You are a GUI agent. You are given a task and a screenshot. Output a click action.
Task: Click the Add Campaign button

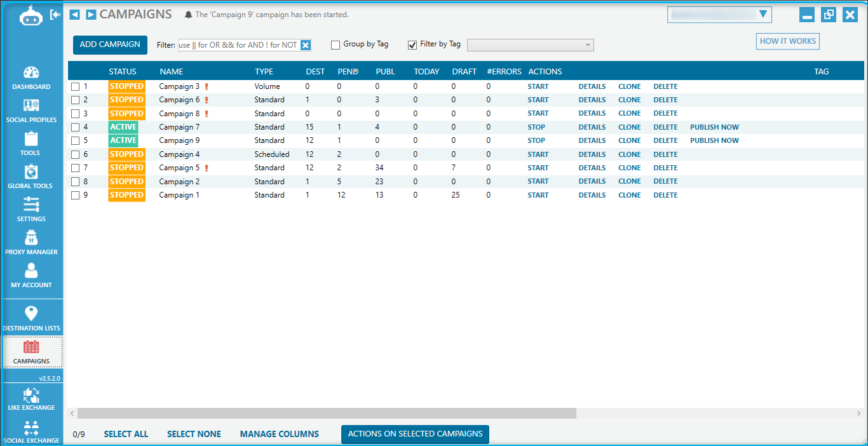[110, 45]
